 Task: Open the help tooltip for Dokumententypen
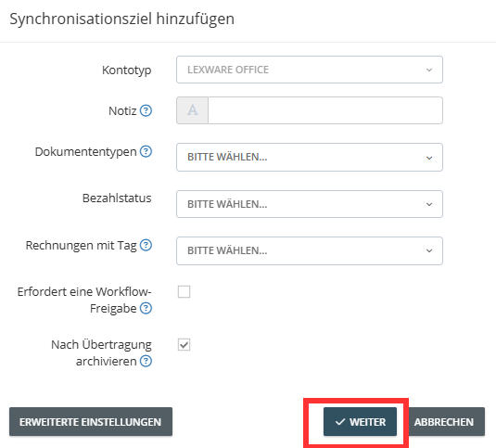point(146,151)
